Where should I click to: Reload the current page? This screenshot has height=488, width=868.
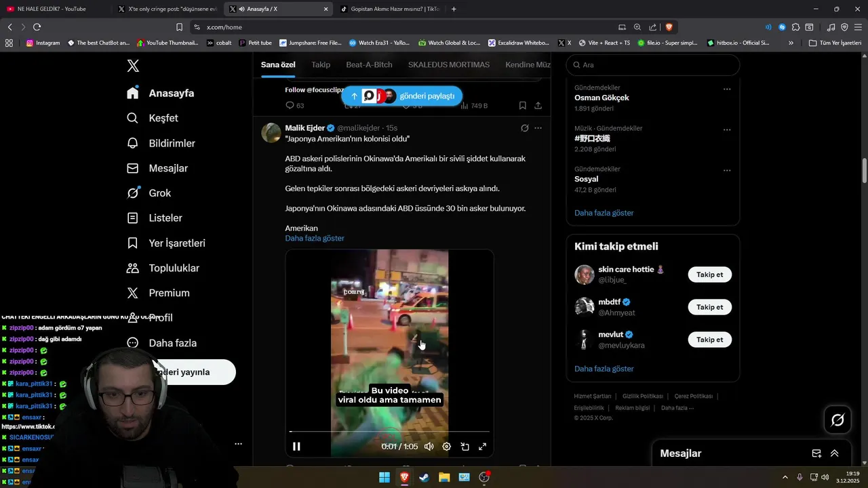point(37,27)
